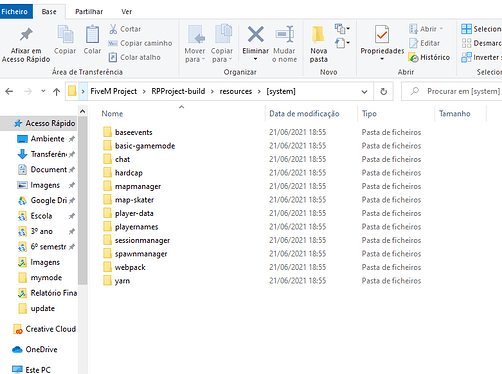Click Inverter seleção in the ribbon
The width and height of the screenshot is (502, 374).
(481, 57)
